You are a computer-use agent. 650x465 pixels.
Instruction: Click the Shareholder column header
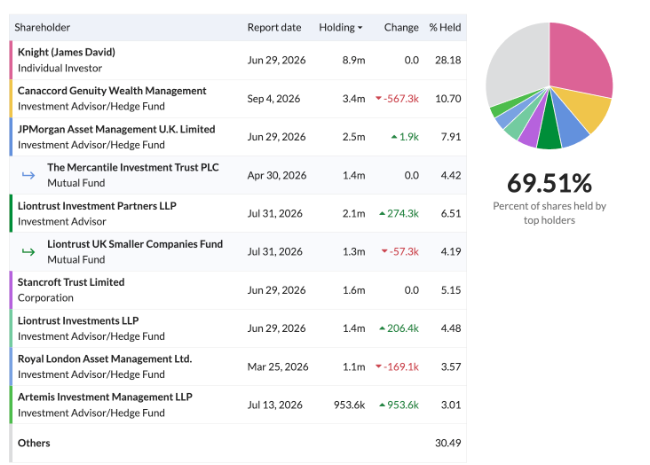[x=42, y=27]
